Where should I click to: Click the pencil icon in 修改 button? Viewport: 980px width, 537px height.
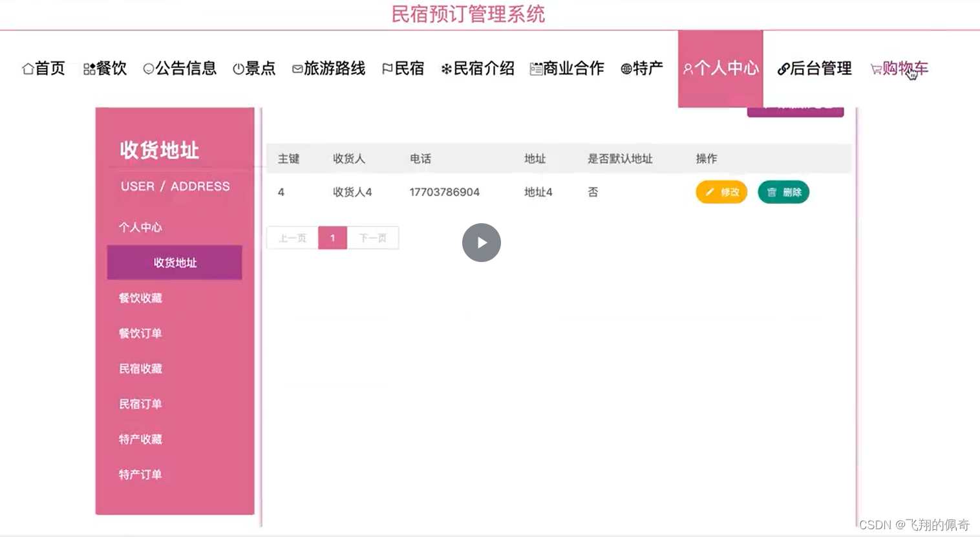(x=709, y=192)
